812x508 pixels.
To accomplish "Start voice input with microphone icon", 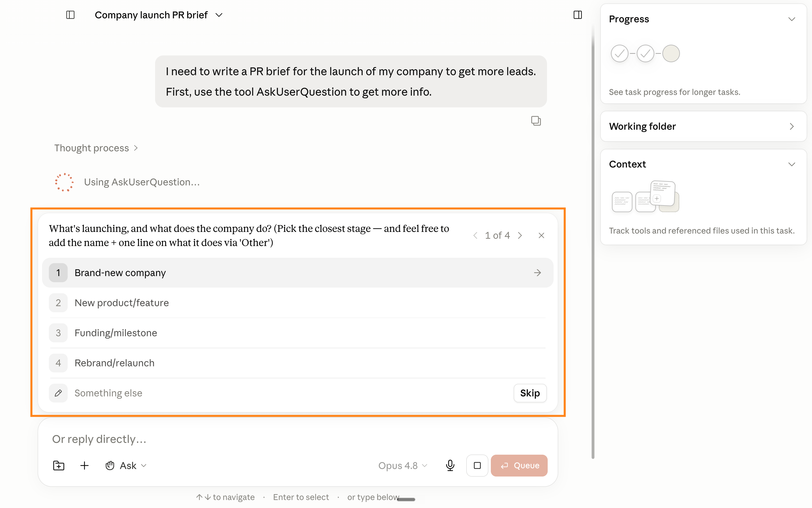I will coord(450,465).
